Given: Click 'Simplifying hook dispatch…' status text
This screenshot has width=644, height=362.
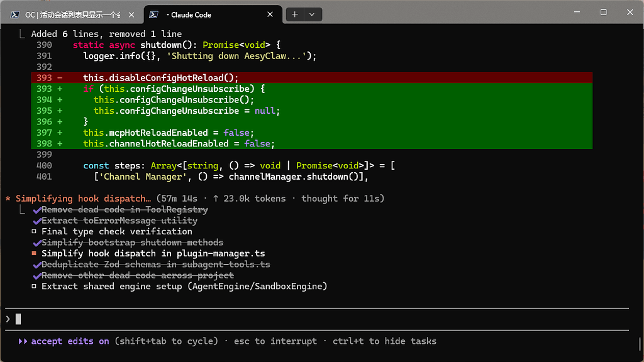Looking at the screenshot, I should [84, 198].
